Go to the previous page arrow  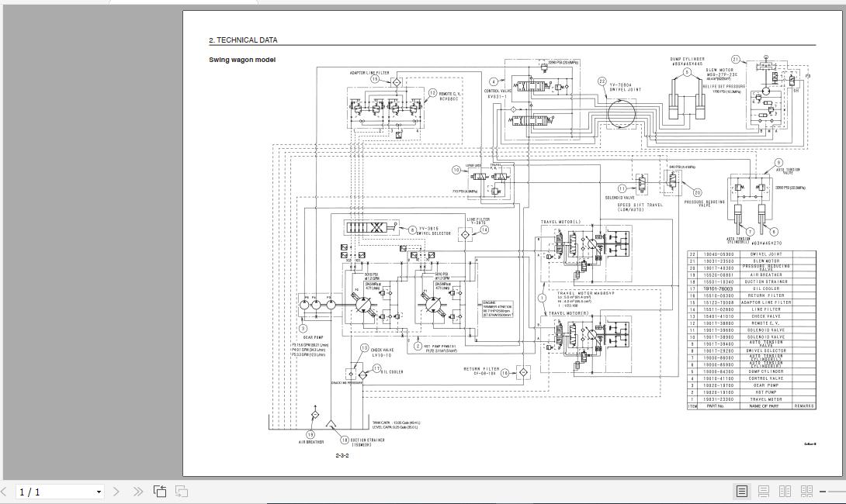[x=4, y=491]
